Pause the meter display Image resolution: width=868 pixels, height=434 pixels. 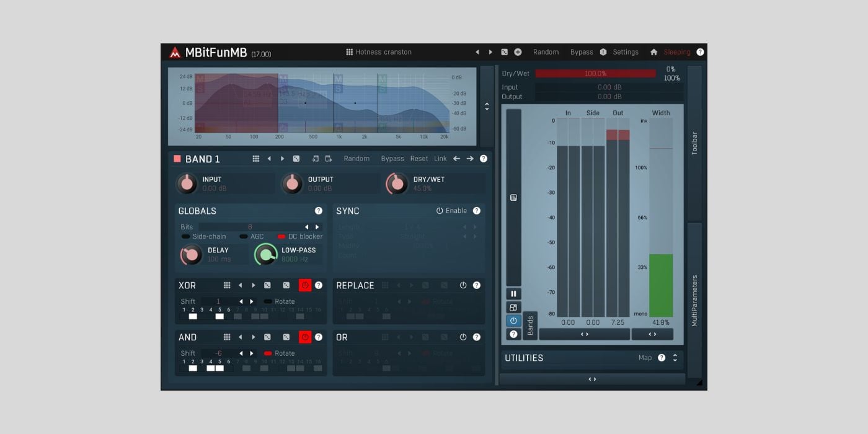tap(513, 294)
